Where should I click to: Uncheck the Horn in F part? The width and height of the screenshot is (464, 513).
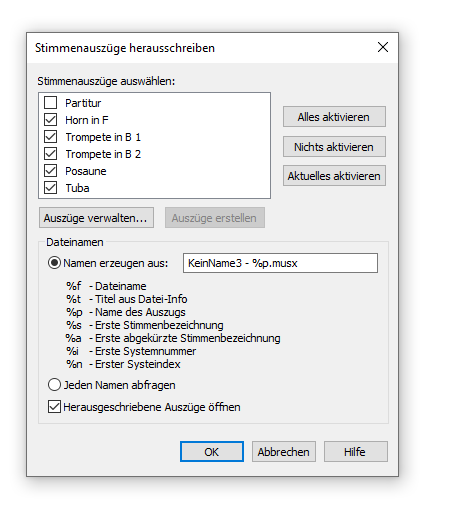point(51,120)
